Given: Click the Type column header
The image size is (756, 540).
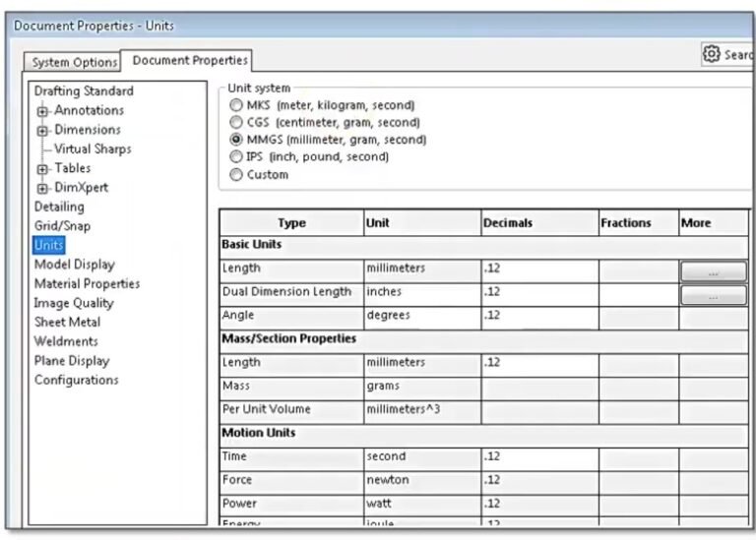Looking at the screenshot, I should coord(291,223).
